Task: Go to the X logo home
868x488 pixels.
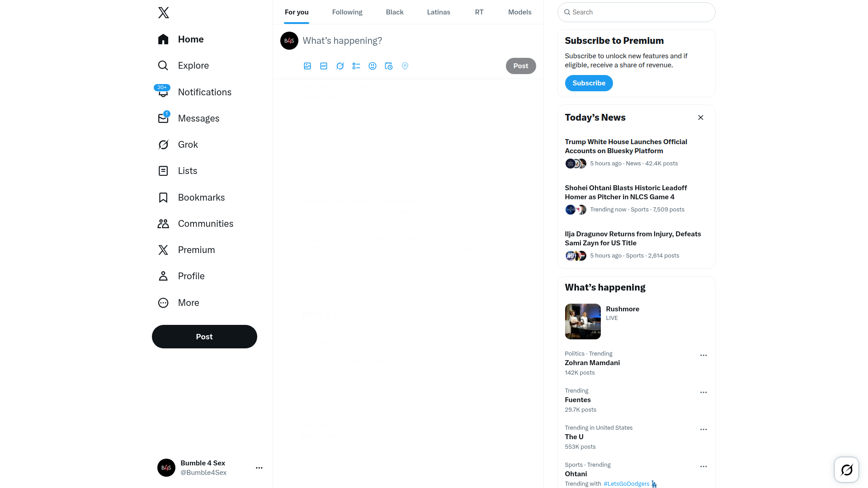Action: point(164,13)
